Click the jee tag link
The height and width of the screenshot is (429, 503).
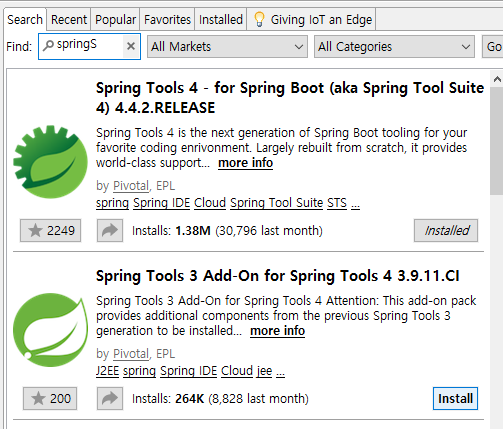click(x=264, y=371)
